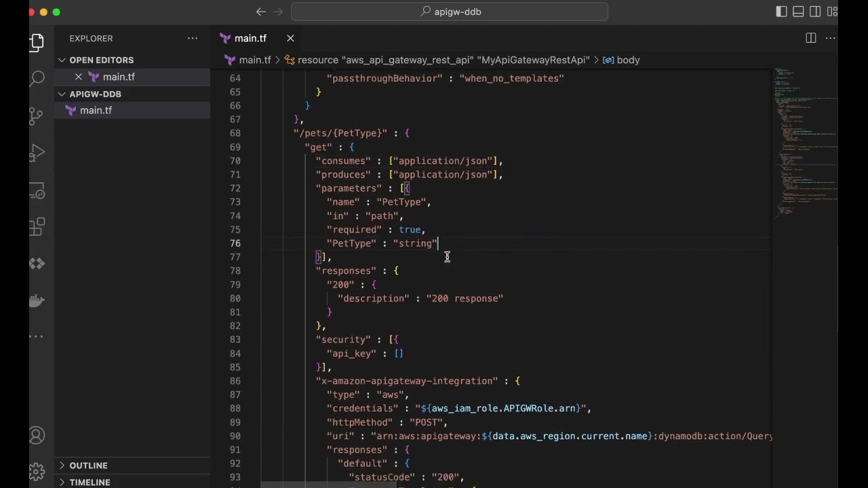Click "path" value on line 74

(x=382, y=216)
